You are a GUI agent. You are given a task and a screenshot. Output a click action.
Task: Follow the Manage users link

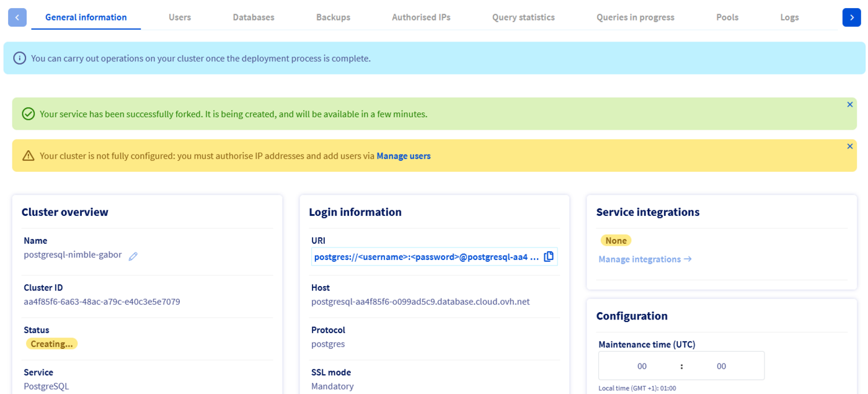point(404,156)
